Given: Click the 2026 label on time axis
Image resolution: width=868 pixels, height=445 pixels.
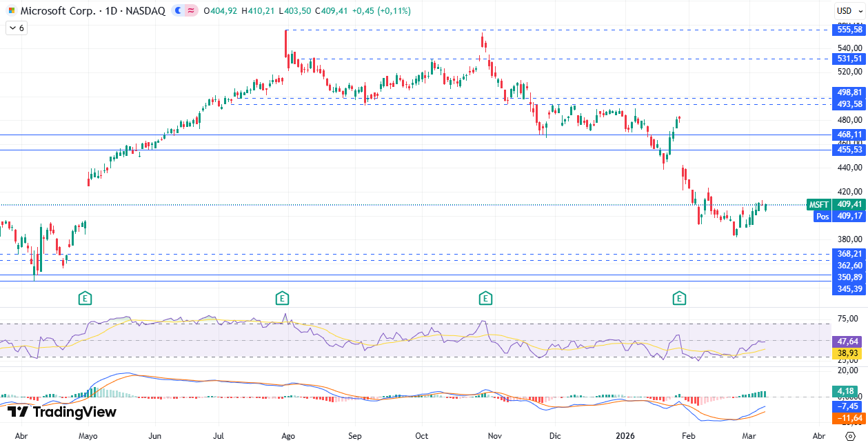Looking at the screenshot, I should click(x=625, y=436).
